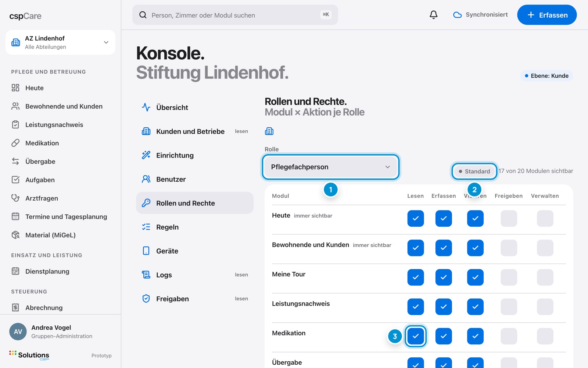Enable Verwalten for Leistungsnachweis
This screenshot has width=588, height=368.
coord(545,307)
